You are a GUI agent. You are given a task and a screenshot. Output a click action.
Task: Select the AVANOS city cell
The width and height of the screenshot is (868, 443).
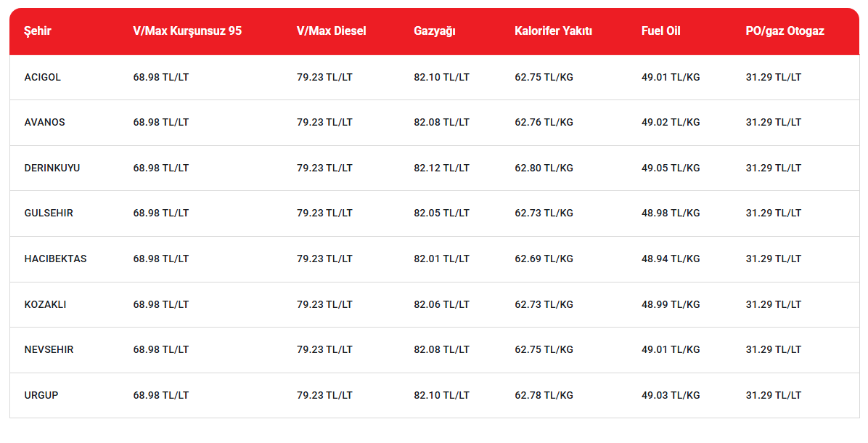pos(44,122)
